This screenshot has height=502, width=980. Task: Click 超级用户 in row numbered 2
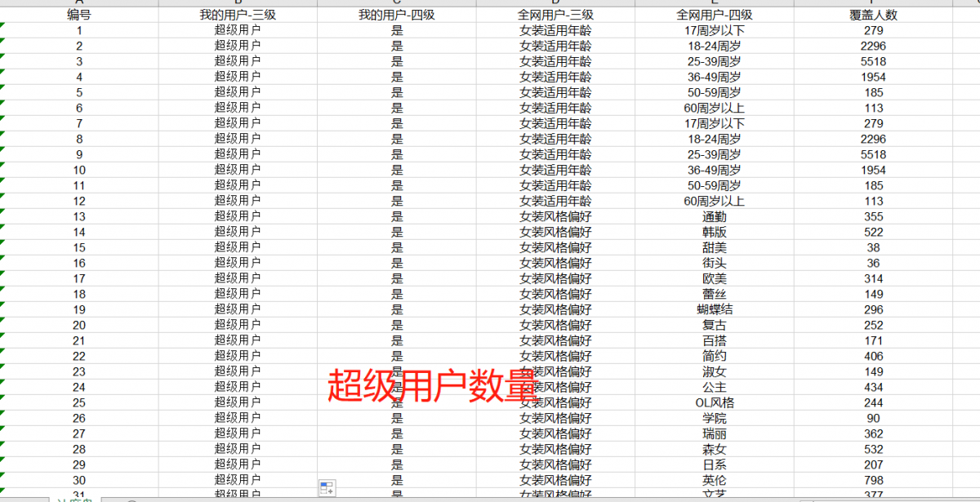(238, 46)
